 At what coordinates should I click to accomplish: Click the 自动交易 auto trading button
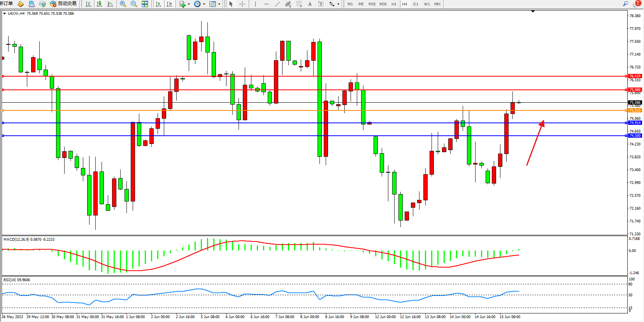(x=63, y=3)
